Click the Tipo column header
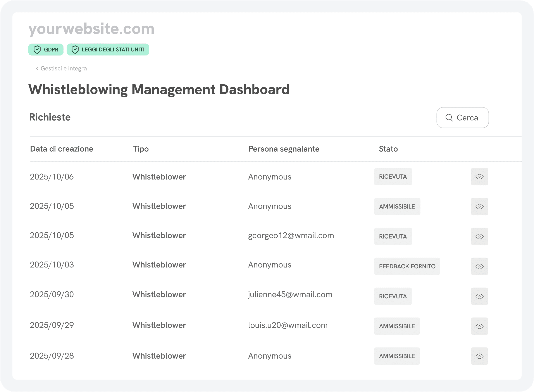 (141, 149)
